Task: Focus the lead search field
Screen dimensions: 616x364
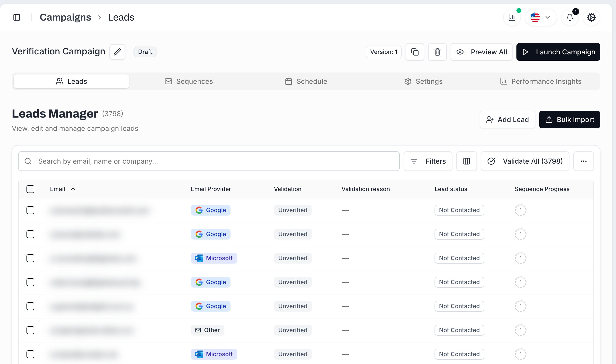Action: tap(209, 161)
